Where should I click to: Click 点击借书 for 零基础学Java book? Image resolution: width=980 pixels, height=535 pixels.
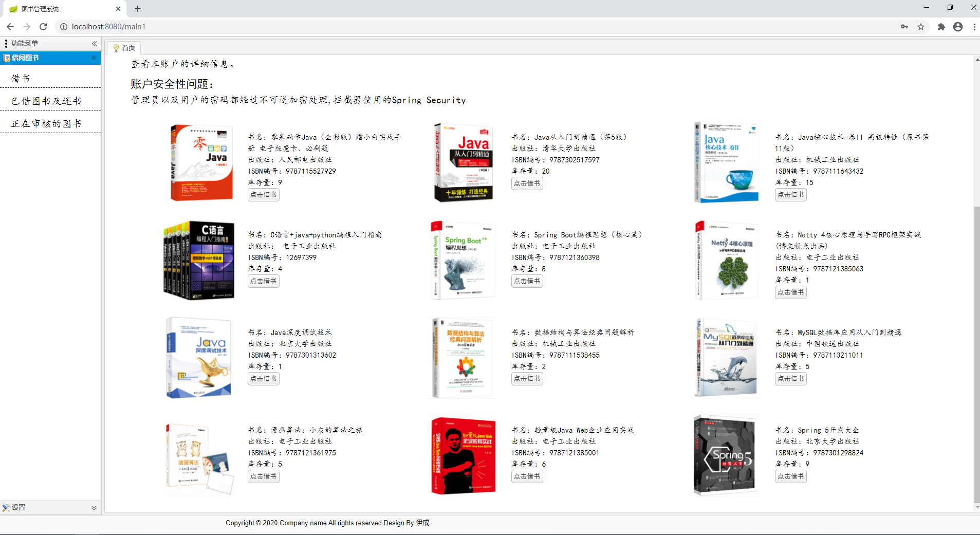[263, 195]
